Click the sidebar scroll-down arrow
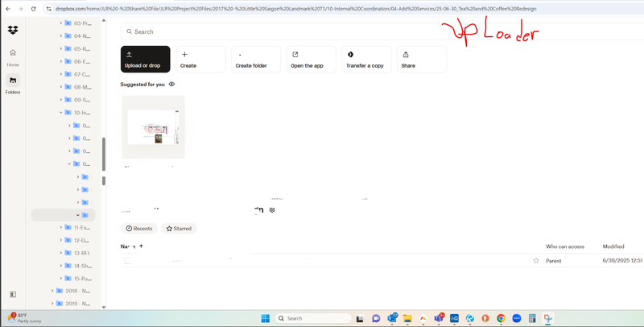 pyautogui.click(x=104, y=308)
